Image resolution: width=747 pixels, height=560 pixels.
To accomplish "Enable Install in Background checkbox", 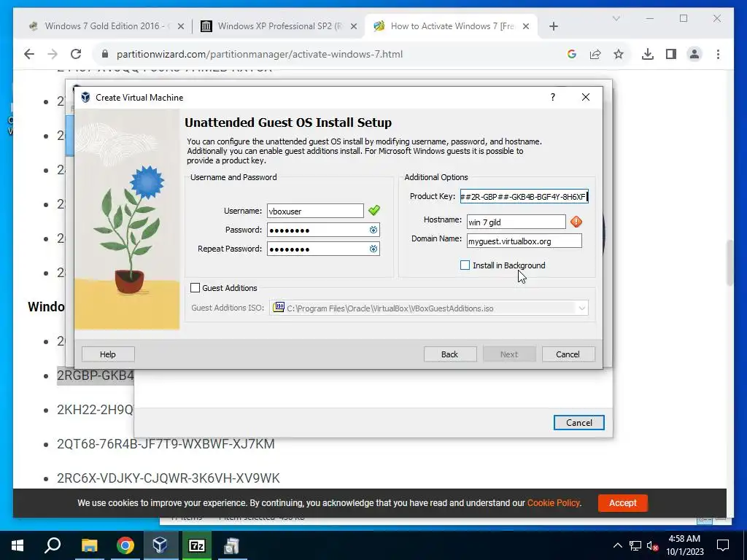I will pyautogui.click(x=465, y=265).
